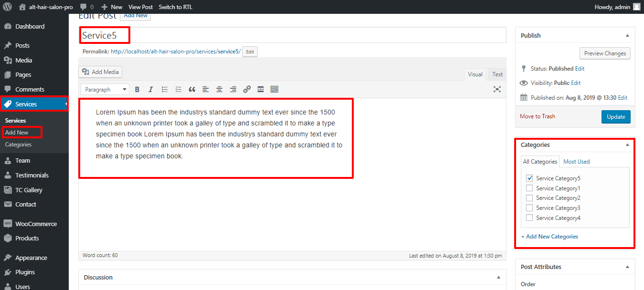644x290 pixels.
Task: Align text center
Action: (x=220, y=89)
